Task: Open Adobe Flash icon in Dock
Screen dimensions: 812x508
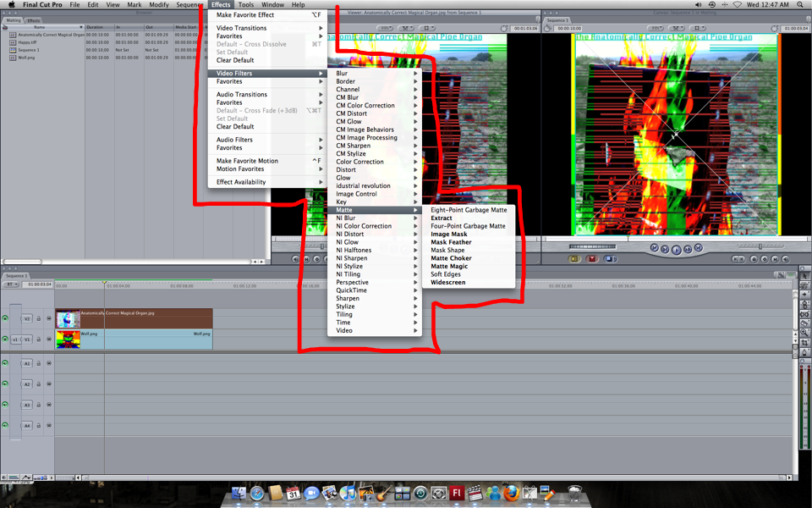Action: (x=457, y=493)
